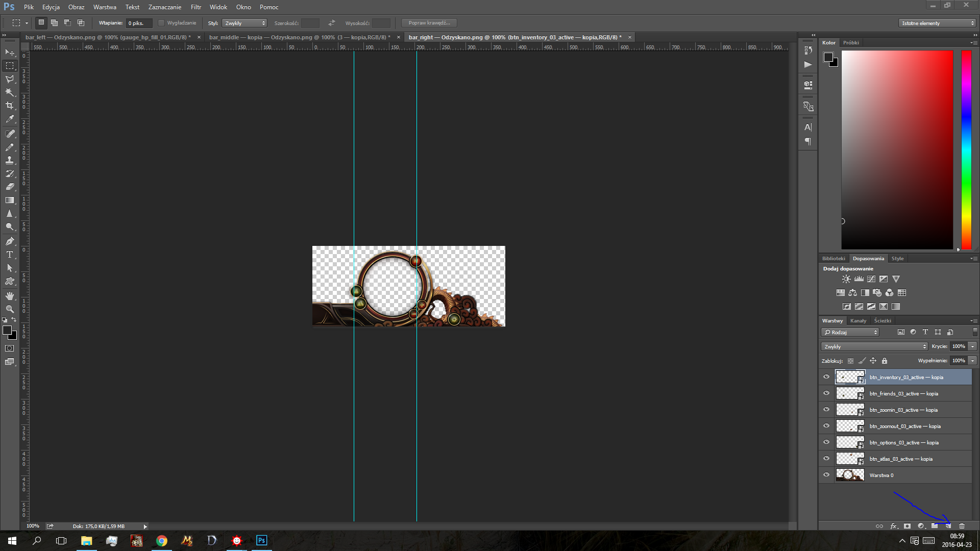The height and width of the screenshot is (551, 980).
Task: Select the Healing Brush tool
Action: [10, 134]
